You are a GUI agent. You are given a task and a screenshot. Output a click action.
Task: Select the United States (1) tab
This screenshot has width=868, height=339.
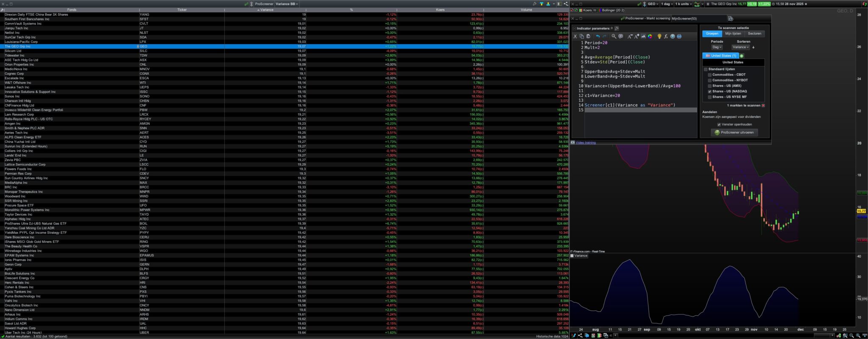tap(721, 56)
